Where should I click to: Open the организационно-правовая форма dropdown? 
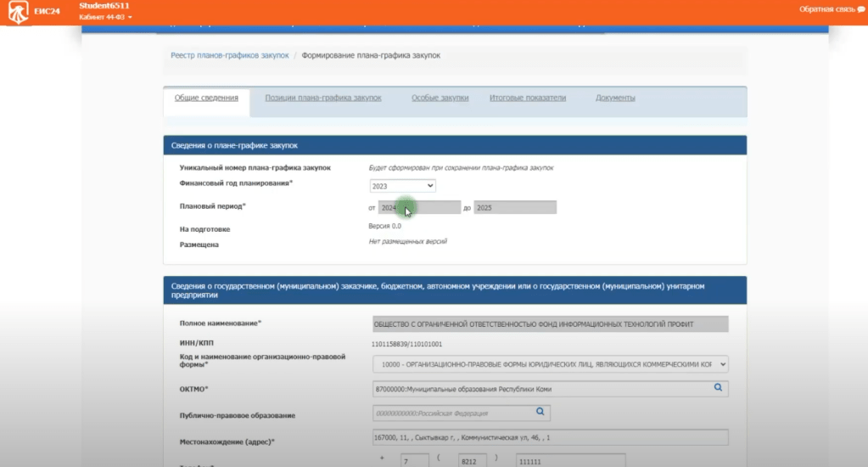pyautogui.click(x=550, y=364)
